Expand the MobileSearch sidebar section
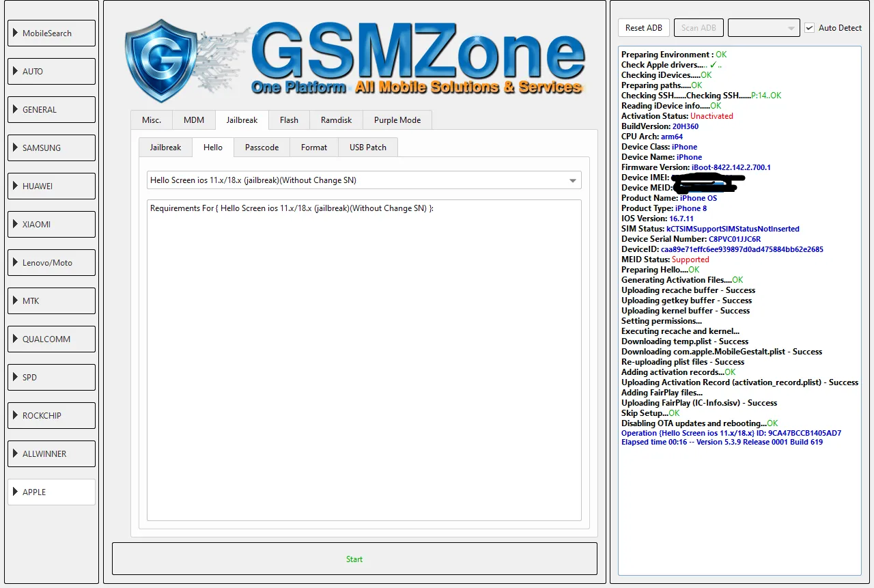Screen dimensions: 874x588 pos(51,33)
